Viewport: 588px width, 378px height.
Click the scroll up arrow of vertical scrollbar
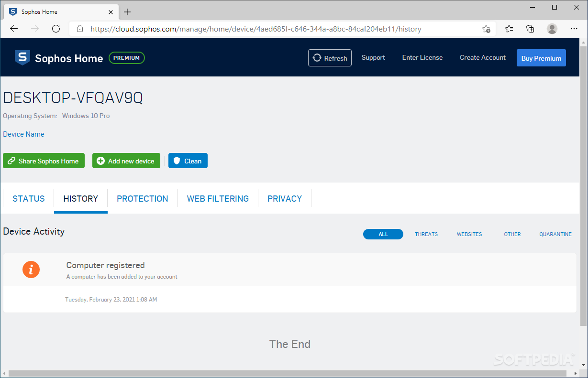(583, 42)
